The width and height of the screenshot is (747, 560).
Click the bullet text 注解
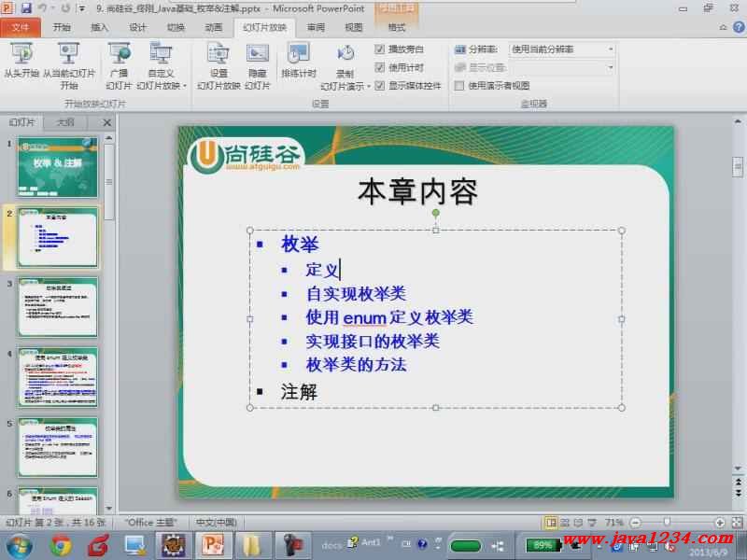(299, 392)
